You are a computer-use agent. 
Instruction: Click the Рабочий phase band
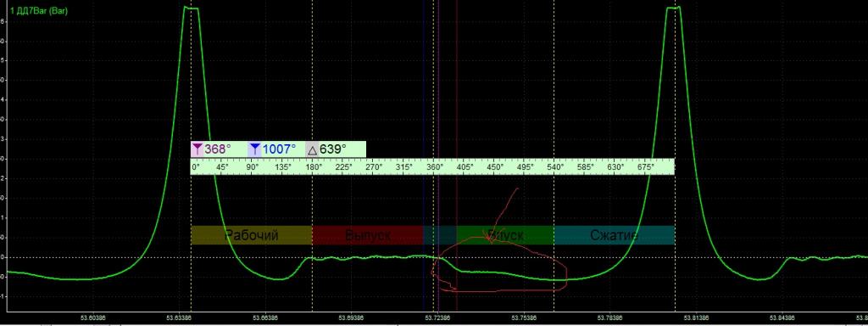pyautogui.click(x=251, y=235)
